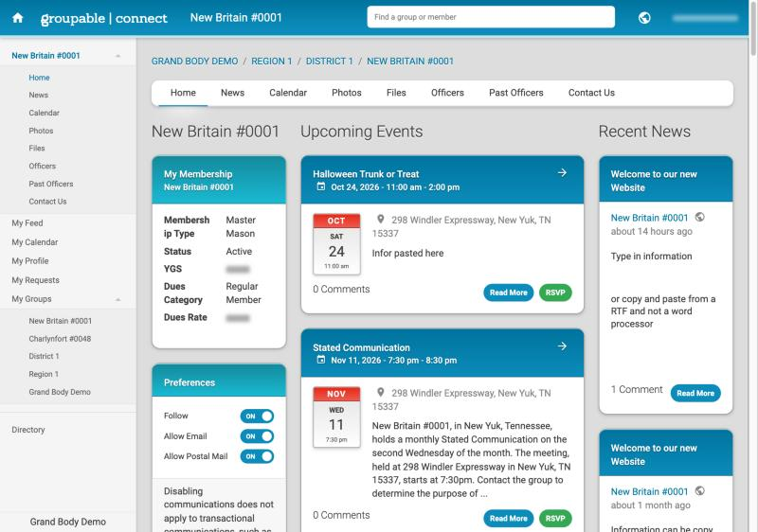
Task: Open the Files tab
Action: [396, 93]
